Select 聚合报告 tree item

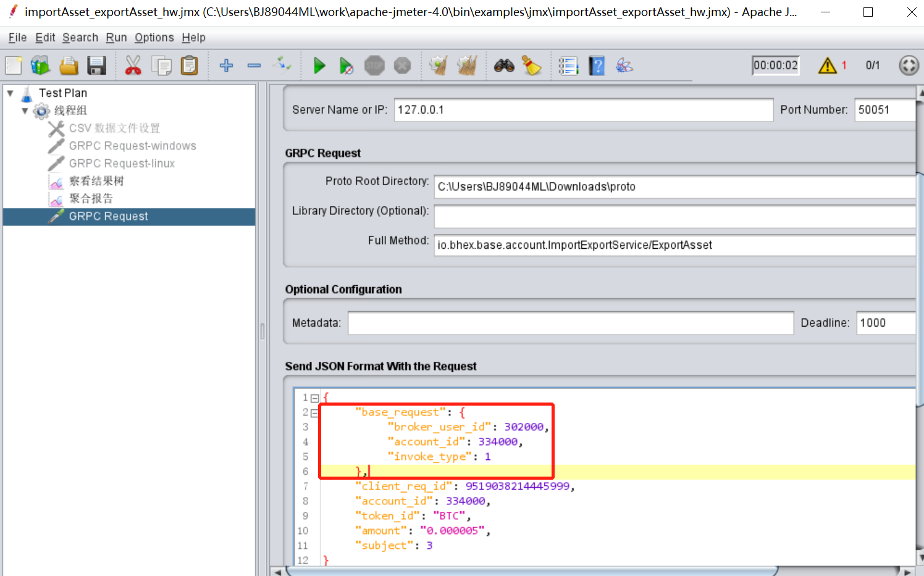91,199
